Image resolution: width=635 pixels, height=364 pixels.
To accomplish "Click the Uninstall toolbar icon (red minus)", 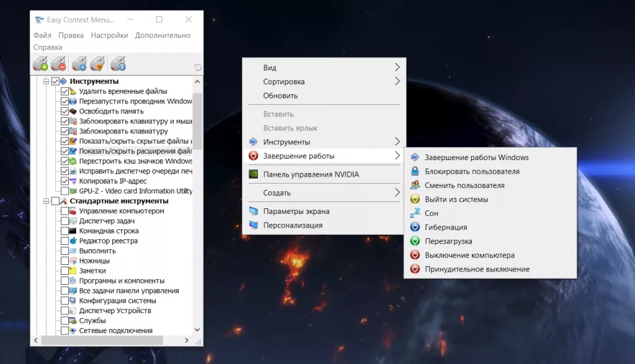I will pyautogui.click(x=59, y=63).
